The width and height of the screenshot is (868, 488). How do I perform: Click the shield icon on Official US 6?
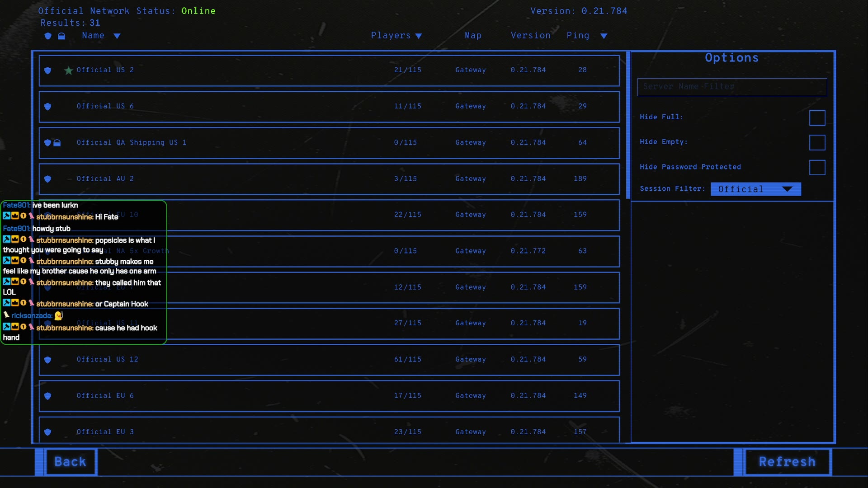(47, 107)
